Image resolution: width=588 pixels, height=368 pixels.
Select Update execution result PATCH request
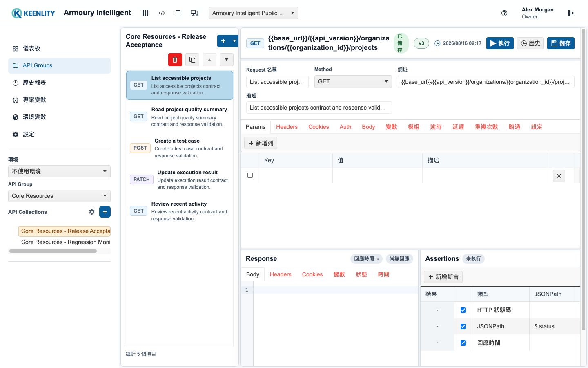180,180
